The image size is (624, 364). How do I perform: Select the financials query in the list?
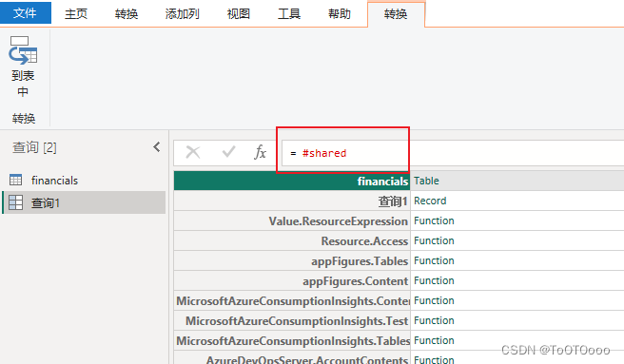click(54, 181)
